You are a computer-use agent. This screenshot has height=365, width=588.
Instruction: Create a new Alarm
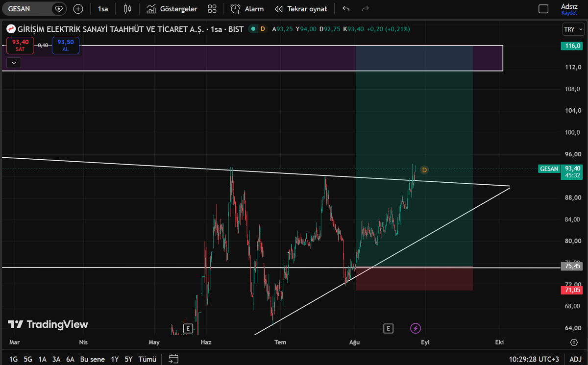(x=247, y=9)
